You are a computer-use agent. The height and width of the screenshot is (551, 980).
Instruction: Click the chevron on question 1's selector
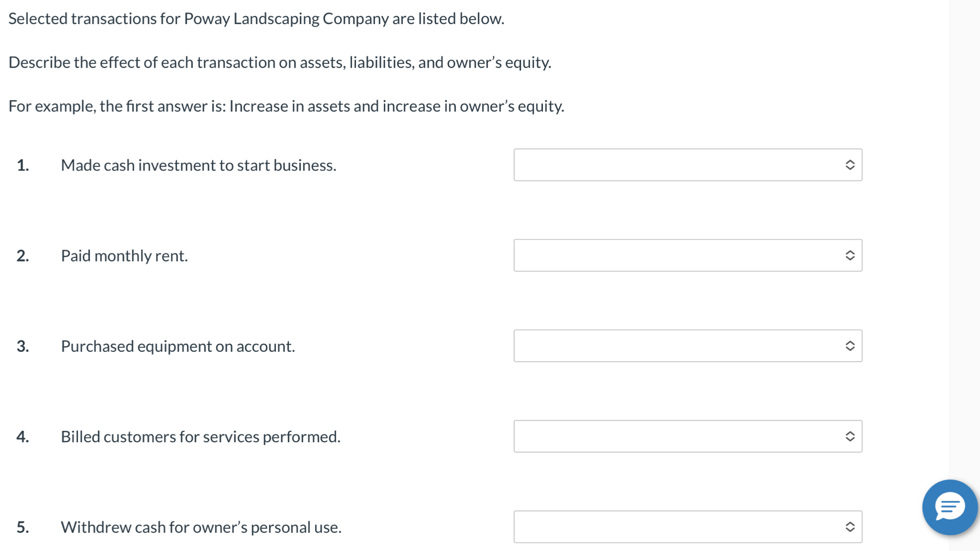(850, 165)
